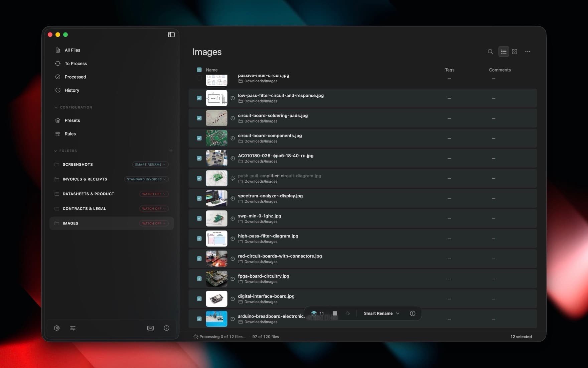Click clock icon for circuit-board-components.jpg

[x=233, y=138]
